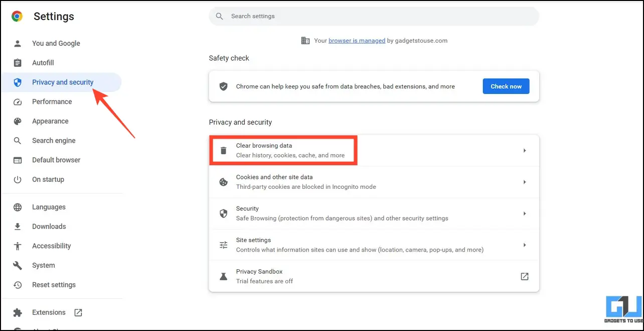This screenshot has height=331, width=644.
Task: Expand the Site settings row arrow
Action: coord(525,245)
